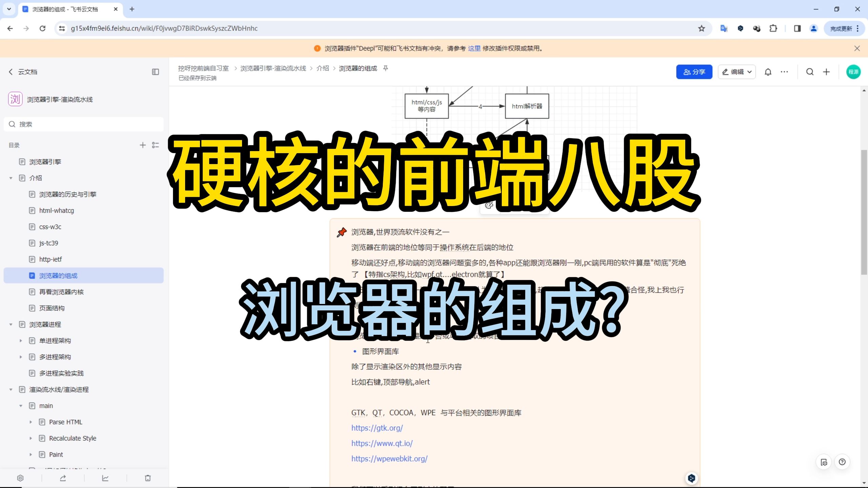The height and width of the screenshot is (488, 868).
Task: Open the https://wpewebkit.org/ link
Action: pos(389,459)
